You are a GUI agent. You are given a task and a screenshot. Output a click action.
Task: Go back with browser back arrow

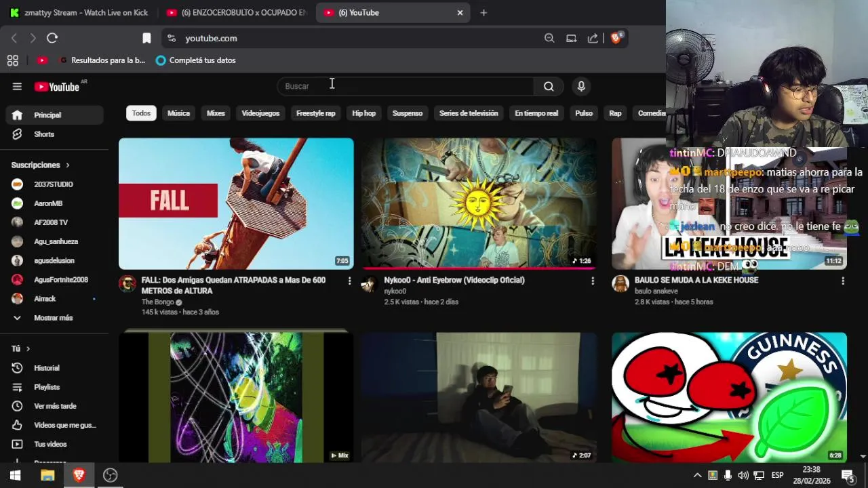click(14, 38)
